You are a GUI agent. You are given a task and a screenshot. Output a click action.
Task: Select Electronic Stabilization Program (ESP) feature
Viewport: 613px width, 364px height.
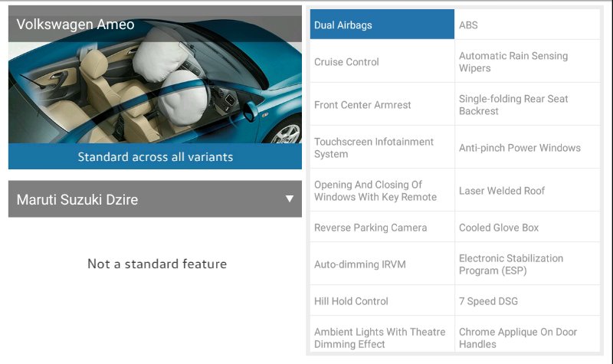tap(527, 264)
